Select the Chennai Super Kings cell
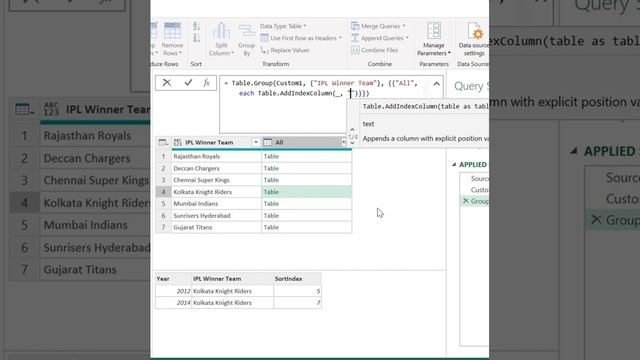Screen dimensions: 640x360 [216, 180]
